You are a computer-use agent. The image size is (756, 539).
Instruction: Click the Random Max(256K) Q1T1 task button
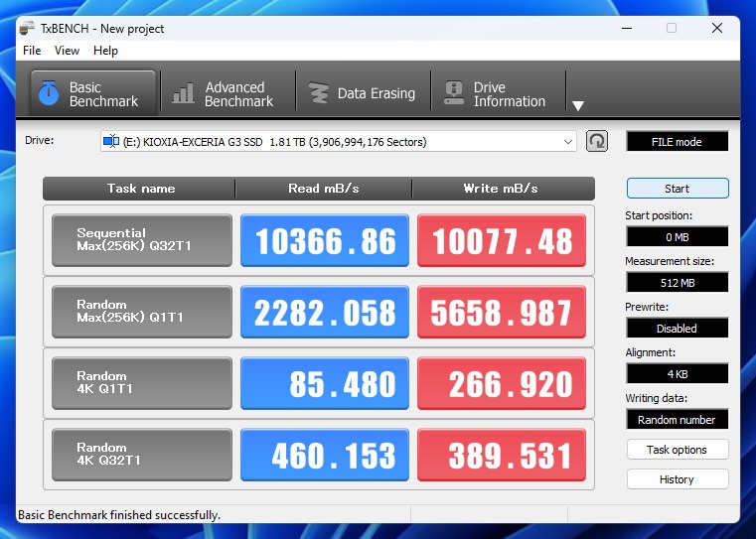point(142,311)
